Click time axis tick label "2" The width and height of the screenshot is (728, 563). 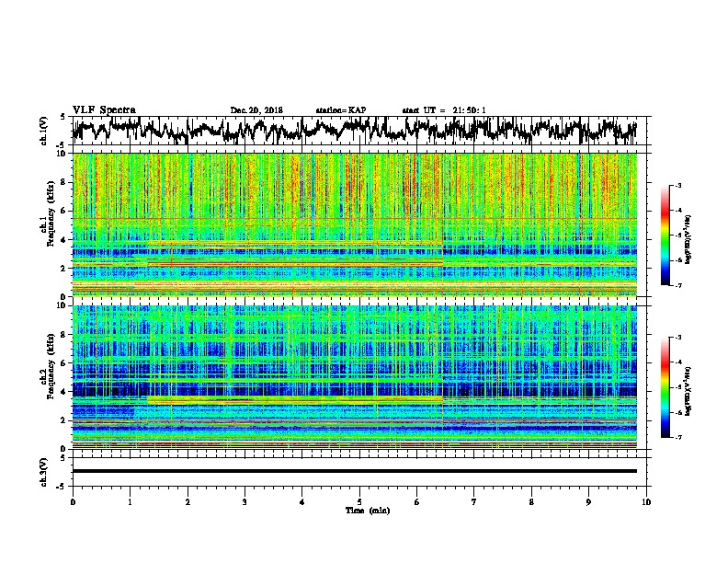[x=188, y=502]
